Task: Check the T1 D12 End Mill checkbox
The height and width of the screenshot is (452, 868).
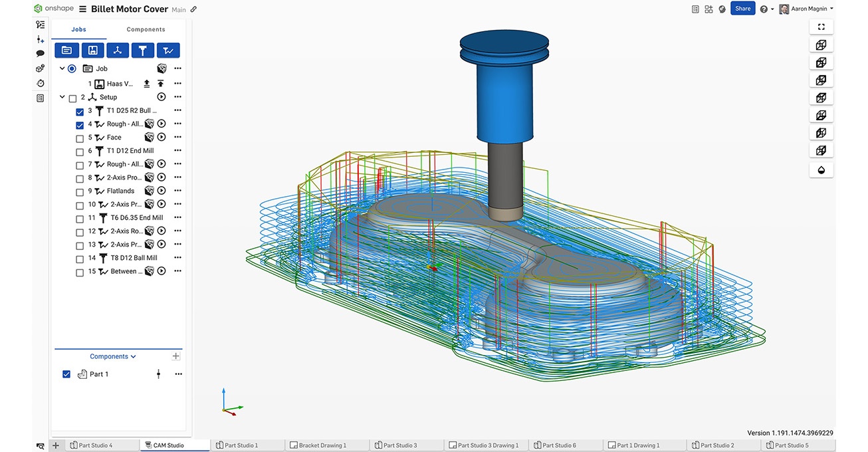Action: point(80,152)
